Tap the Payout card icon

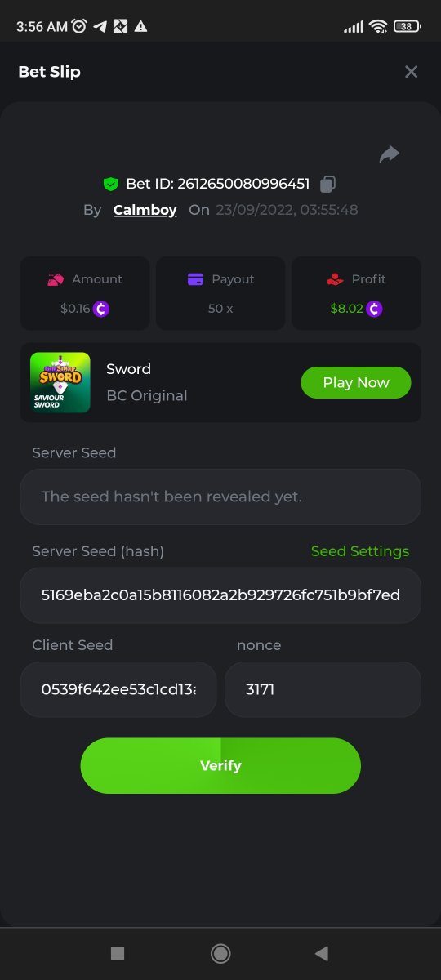(195, 279)
